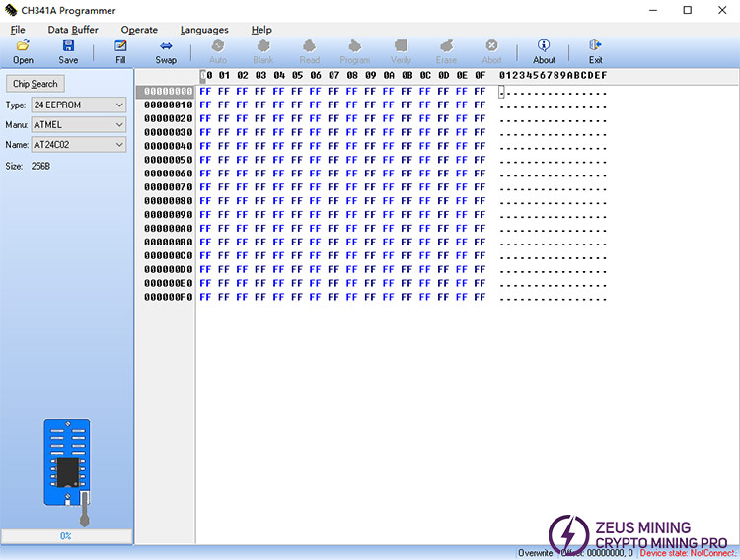
Task: Open the File menu
Action: tap(18, 30)
